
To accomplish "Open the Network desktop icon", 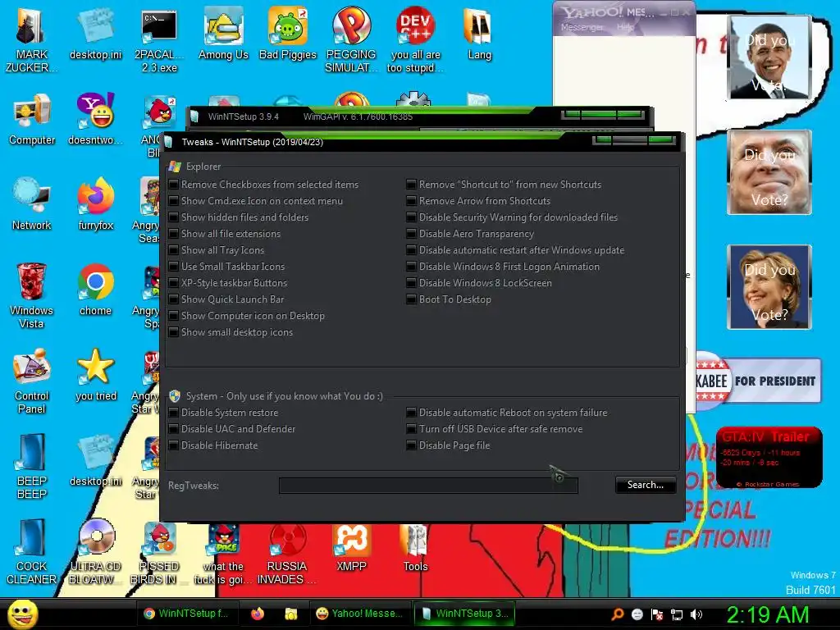I will click(x=32, y=204).
